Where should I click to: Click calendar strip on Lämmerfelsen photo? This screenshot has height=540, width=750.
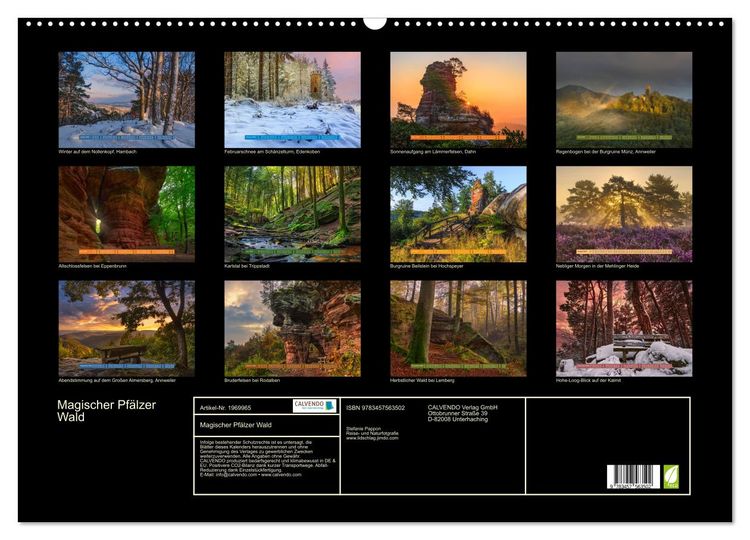tap(458, 137)
